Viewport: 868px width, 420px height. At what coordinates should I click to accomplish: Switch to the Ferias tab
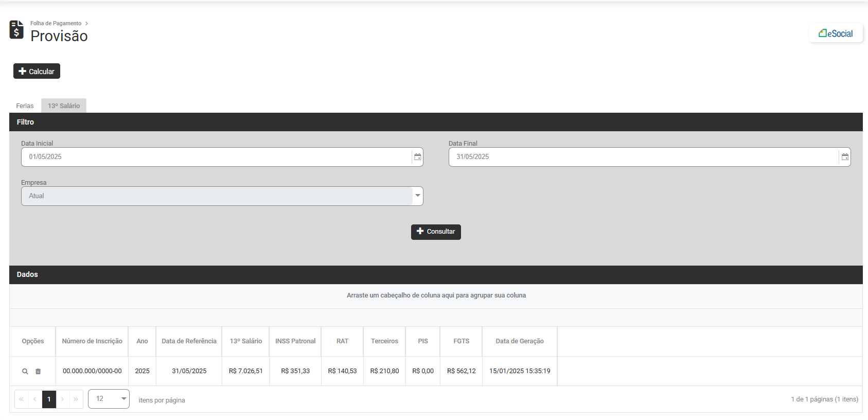pos(25,106)
